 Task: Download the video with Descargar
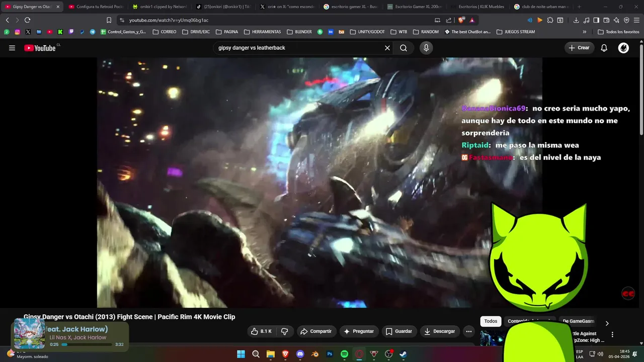pyautogui.click(x=439, y=331)
